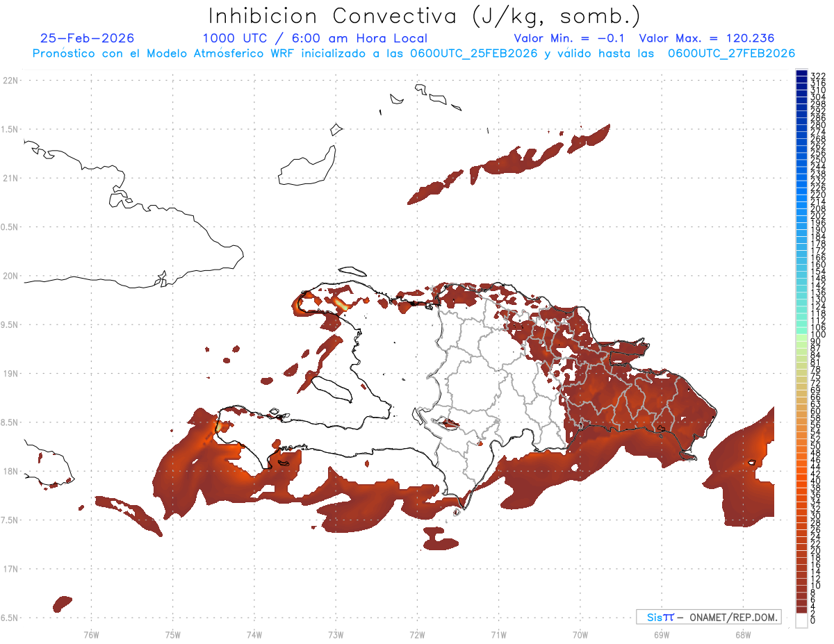Click the title 'Inhibicion Convectiva (J/kg, somb.)'

[x=425, y=16]
